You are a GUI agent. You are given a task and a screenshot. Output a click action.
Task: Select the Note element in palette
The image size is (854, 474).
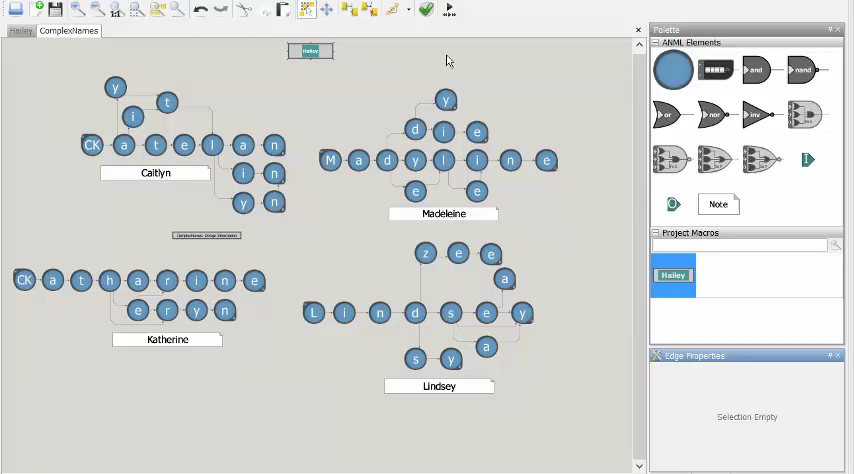coord(718,204)
